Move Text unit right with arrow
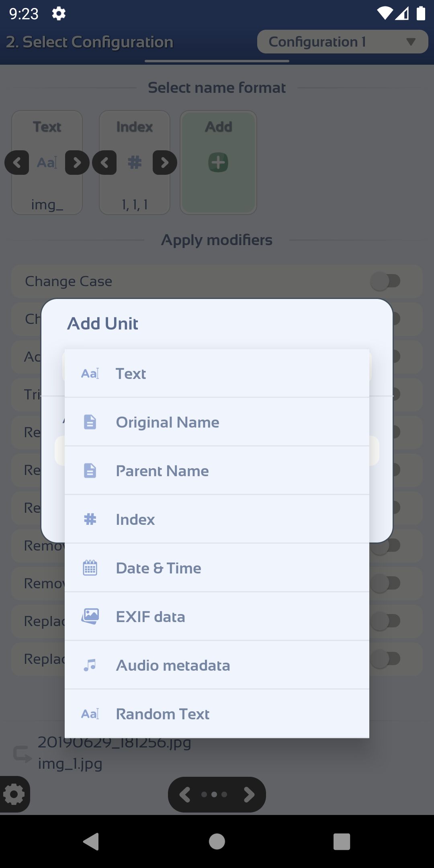Image resolution: width=434 pixels, height=868 pixels. pyautogui.click(x=77, y=162)
